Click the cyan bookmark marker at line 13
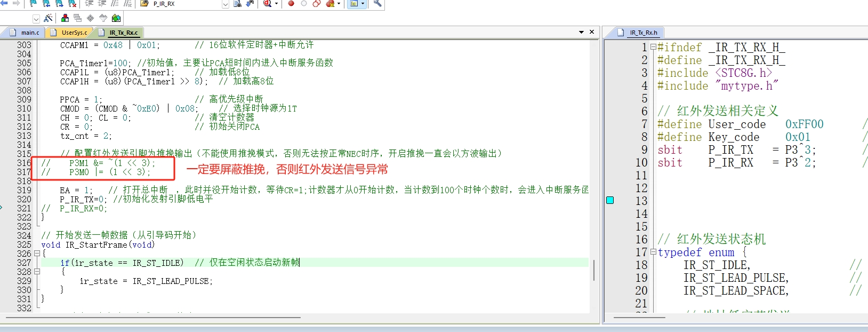868x332 pixels. [x=610, y=200]
